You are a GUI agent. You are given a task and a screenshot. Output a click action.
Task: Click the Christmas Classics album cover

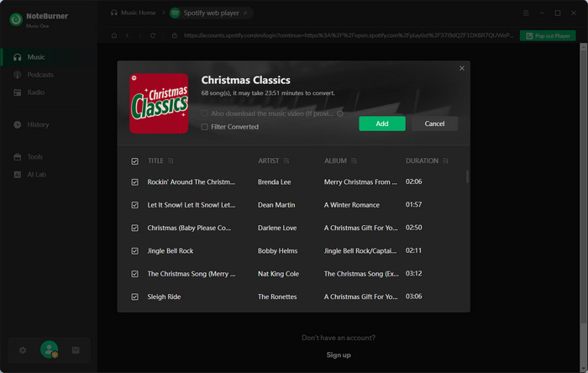[x=159, y=103]
